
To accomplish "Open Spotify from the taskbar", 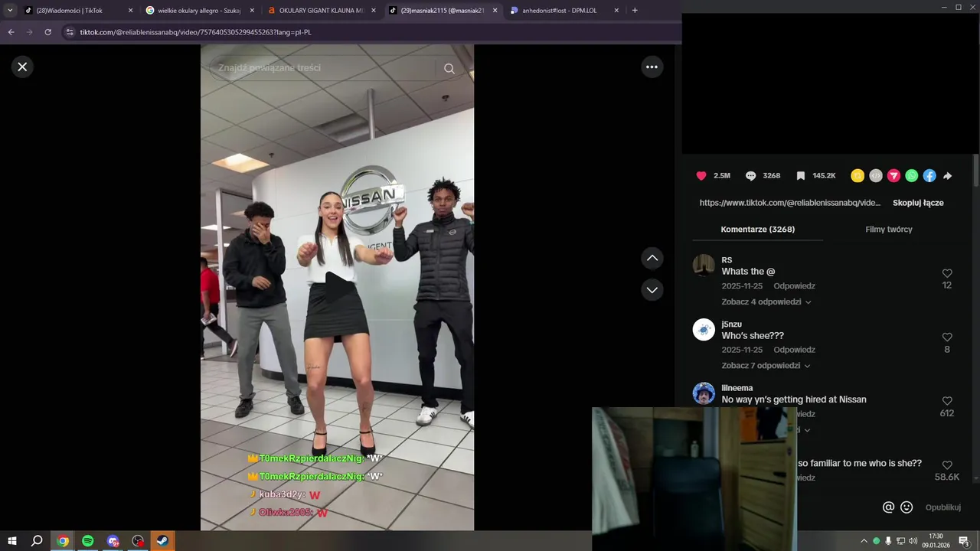I will 88,541.
